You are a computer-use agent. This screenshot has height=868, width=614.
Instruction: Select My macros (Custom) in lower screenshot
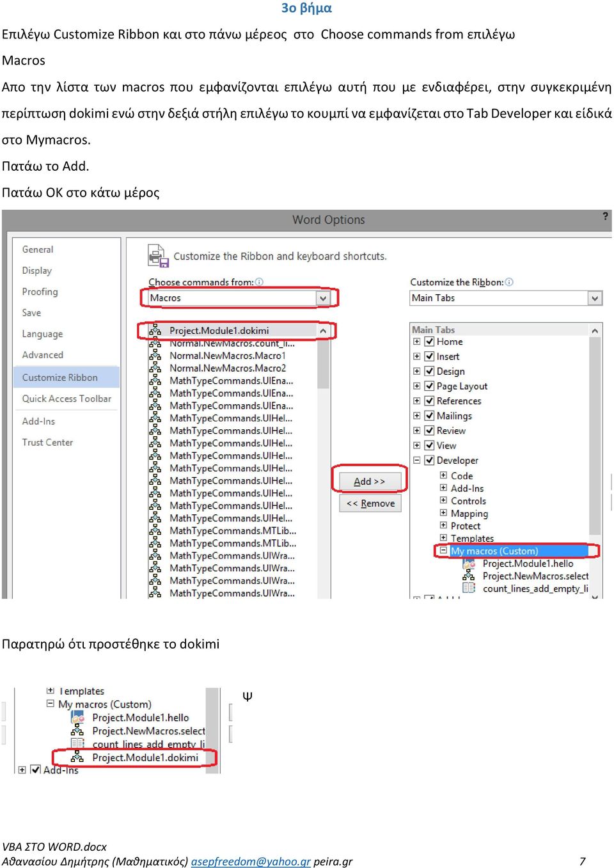105,704
